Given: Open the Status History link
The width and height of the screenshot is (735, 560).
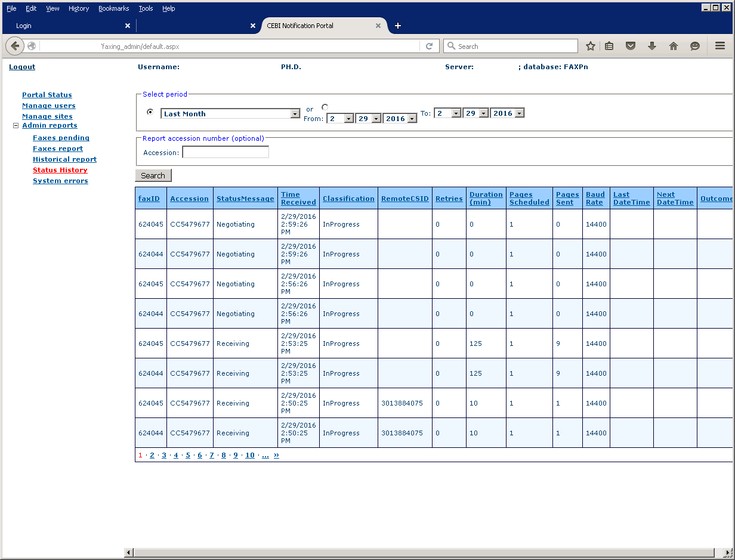Looking at the screenshot, I should pos(60,170).
